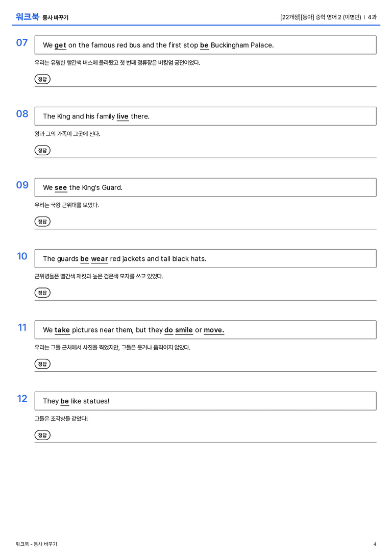Click the 정답 badge under question 09

click(42, 221)
